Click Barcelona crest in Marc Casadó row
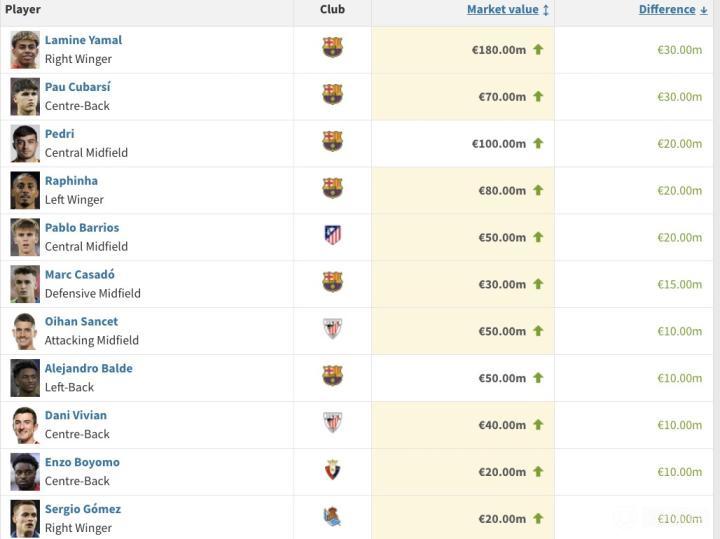The image size is (720, 539). click(x=332, y=282)
